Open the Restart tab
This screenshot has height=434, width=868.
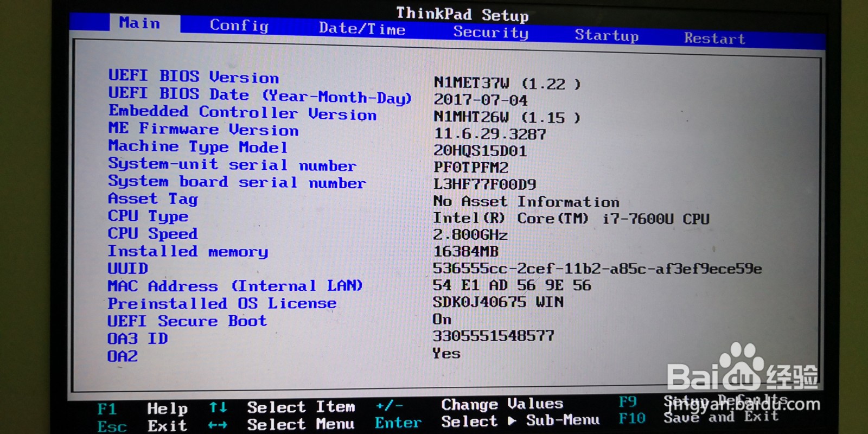point(714,39)
